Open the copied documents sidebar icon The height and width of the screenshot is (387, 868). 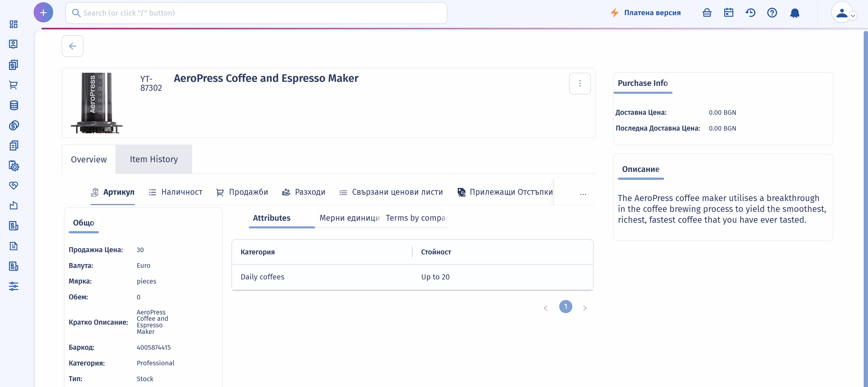pos(14,145)
